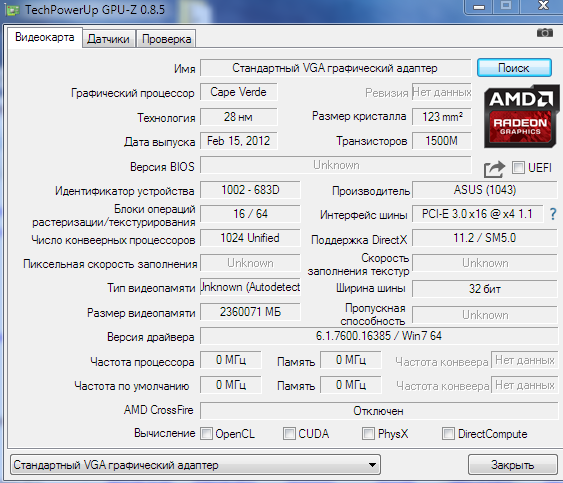The image size is (563, 483).
Task: Switch to the Видеокарта tab
Action: [45, 37]
